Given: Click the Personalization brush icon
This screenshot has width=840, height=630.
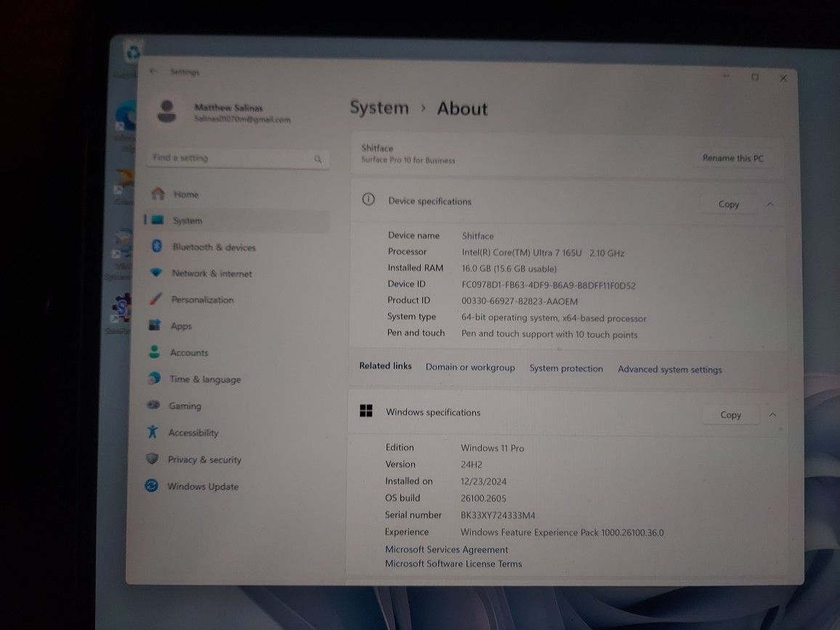Looking at the screenshot, I should point(154,299).
